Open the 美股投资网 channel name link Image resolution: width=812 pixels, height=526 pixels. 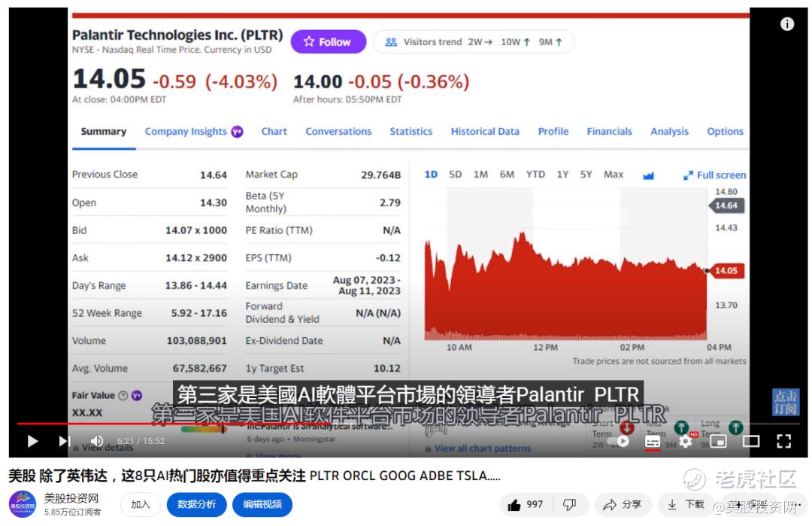point(71,498)
